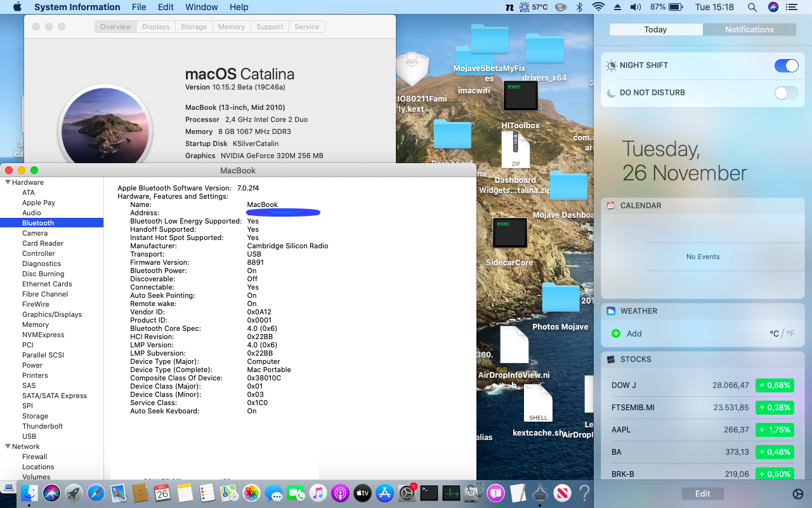This screenshot has width=812, height=508.
Task: Open the Window menu
Action: coord(200,7)
